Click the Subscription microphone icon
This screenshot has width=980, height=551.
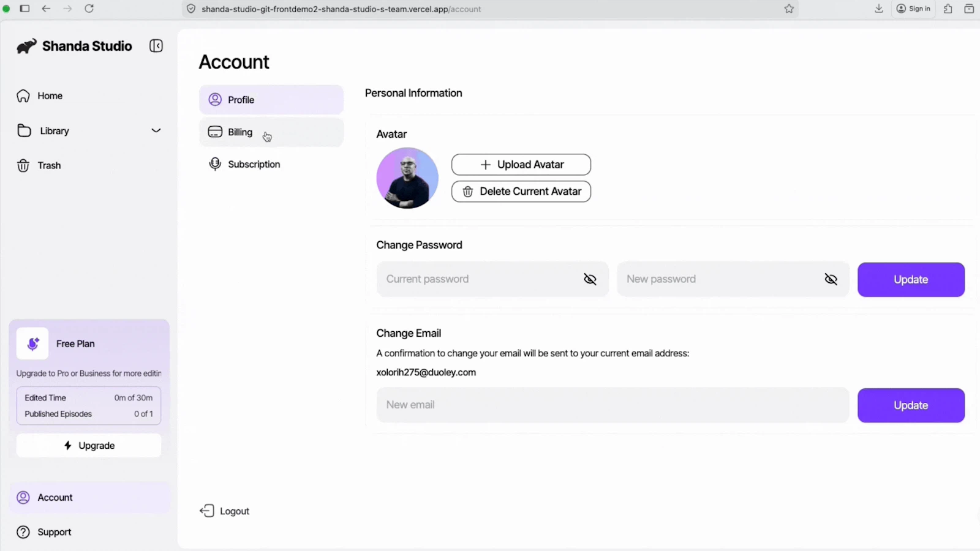tap(214, 164)
